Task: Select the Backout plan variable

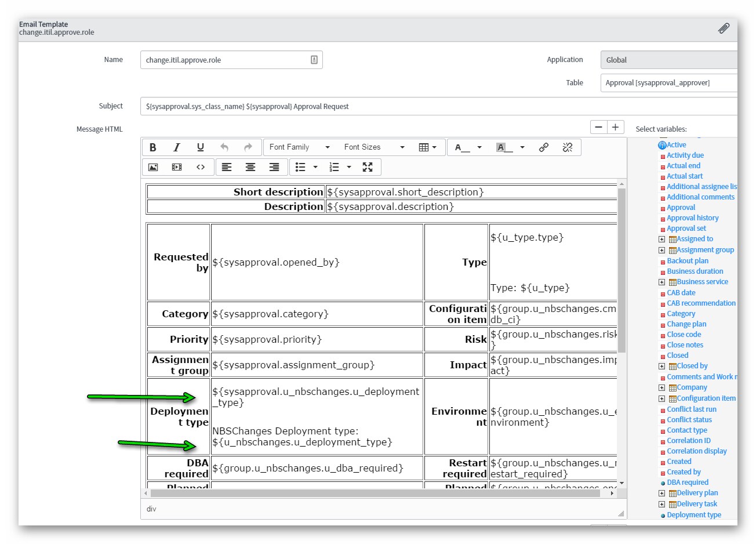Action: pos(688,261)
